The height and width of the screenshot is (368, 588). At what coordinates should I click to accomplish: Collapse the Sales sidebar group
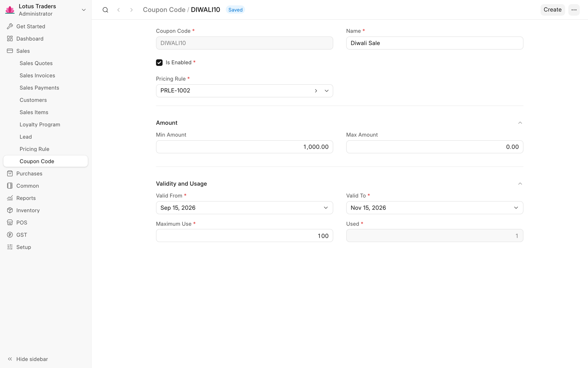46,51
